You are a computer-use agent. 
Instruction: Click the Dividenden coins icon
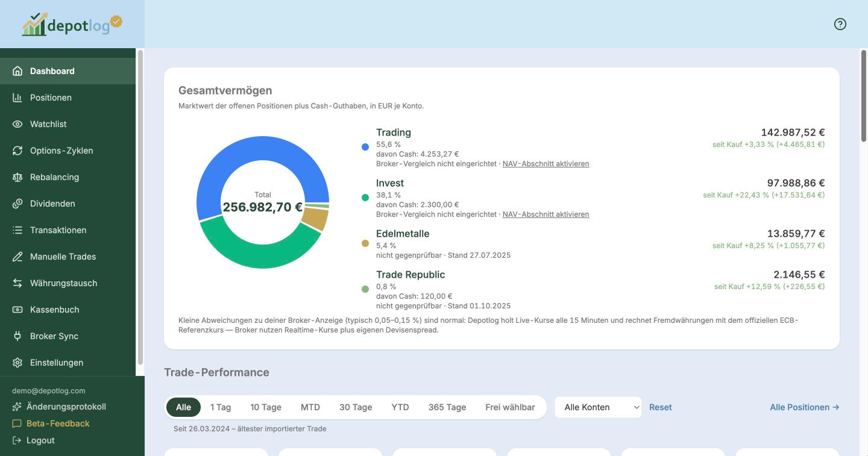tap(17, 204)
